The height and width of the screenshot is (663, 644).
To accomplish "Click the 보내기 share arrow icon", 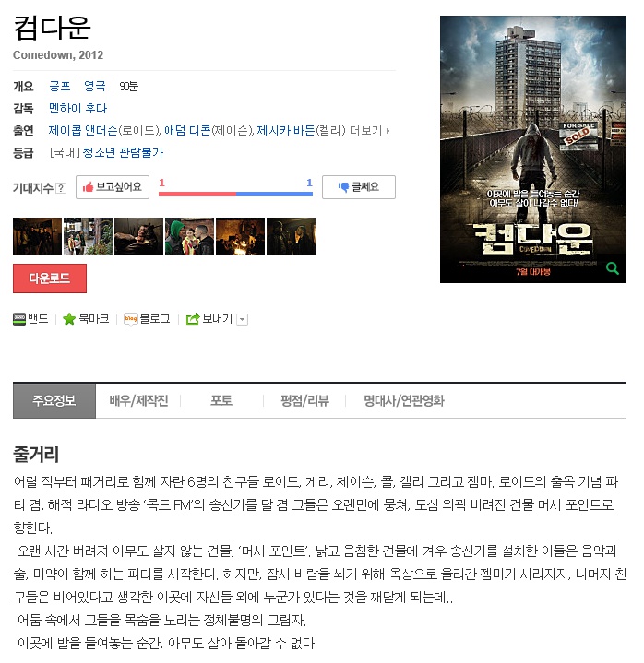I will pos(193,319).
